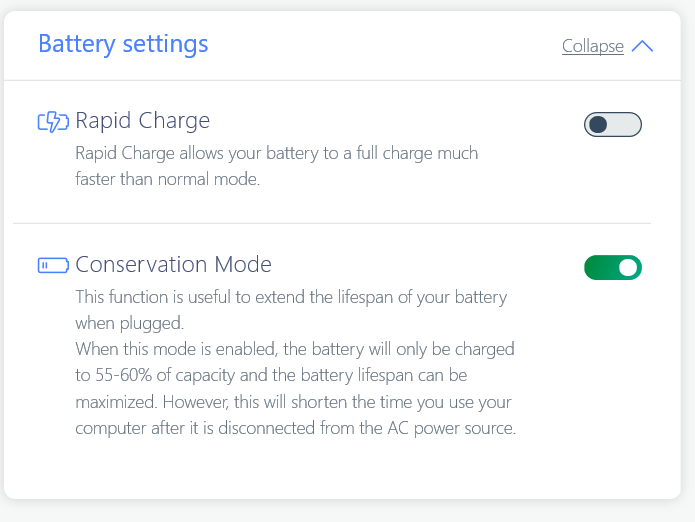Enable the Rapid Charge toggle
The height and width of the screenshot is (522, 695).
pos(612,125)
